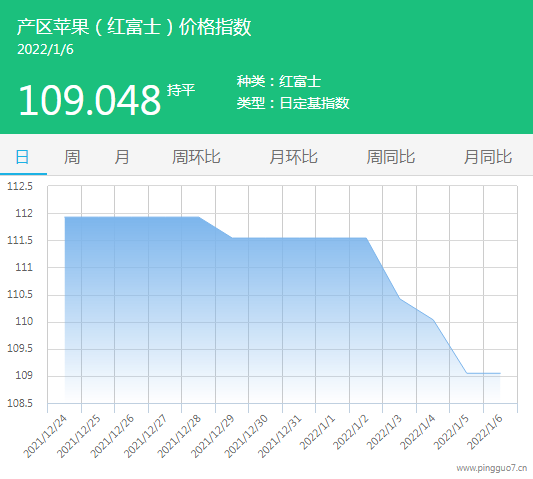533x479 pixels.
Task: Click the 109.048 index value
Action: (x=89, y=100)
